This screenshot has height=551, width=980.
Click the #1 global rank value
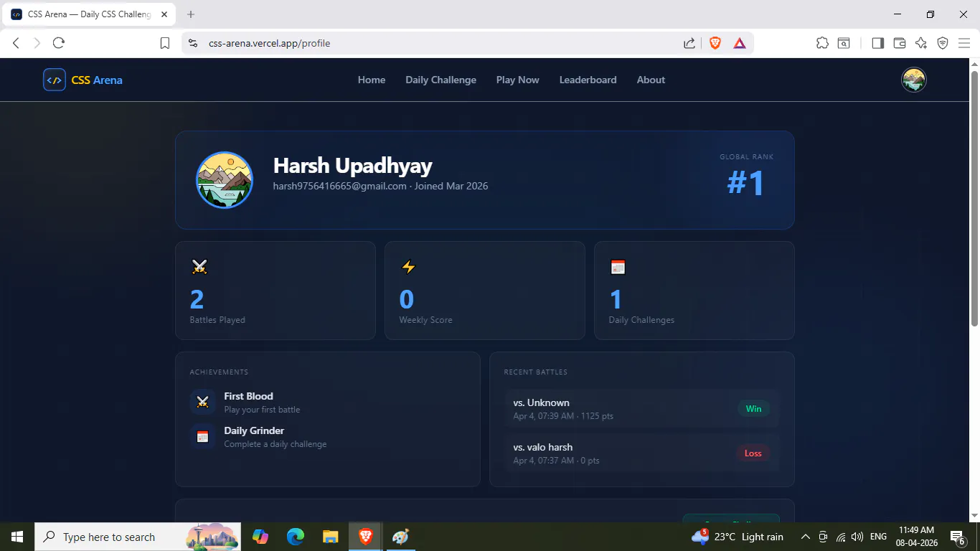746,182
